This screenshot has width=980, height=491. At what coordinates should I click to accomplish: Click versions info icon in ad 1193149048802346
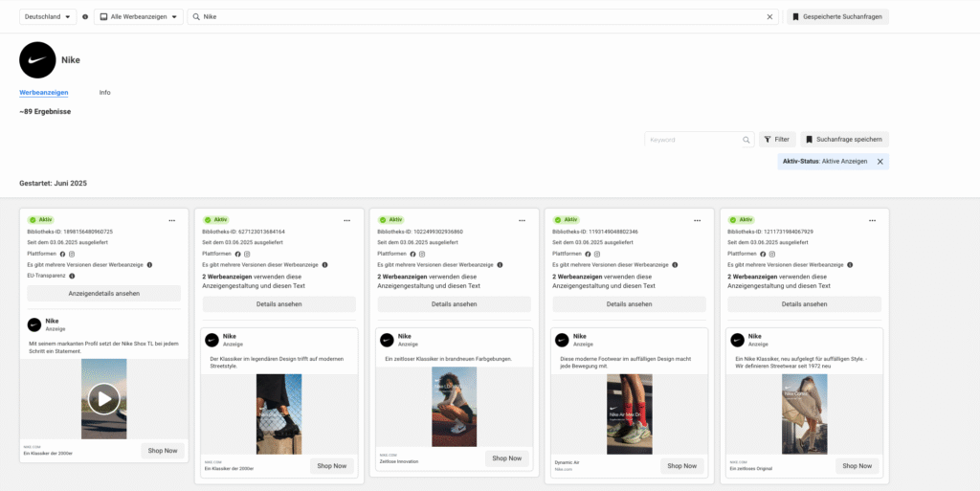pos(675,265)
